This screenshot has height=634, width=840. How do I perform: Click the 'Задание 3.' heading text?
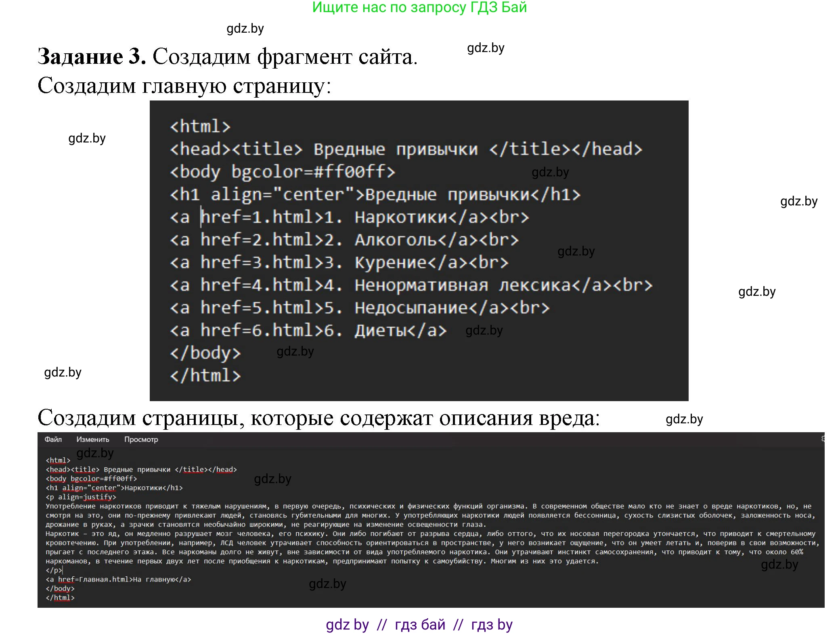point(92,56)
